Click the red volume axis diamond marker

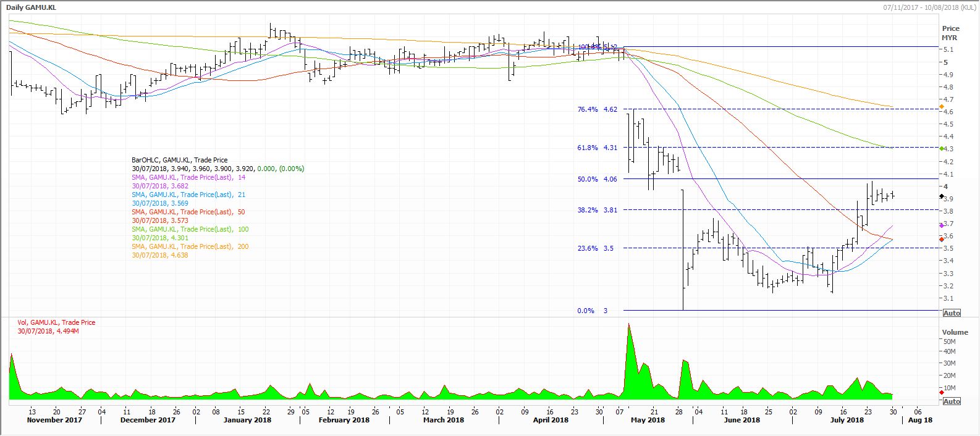pos(941,392)
